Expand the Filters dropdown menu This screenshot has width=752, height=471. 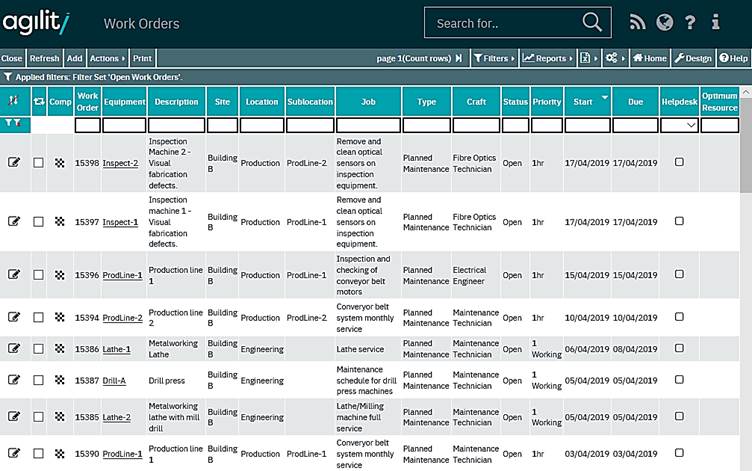point(494,59)
